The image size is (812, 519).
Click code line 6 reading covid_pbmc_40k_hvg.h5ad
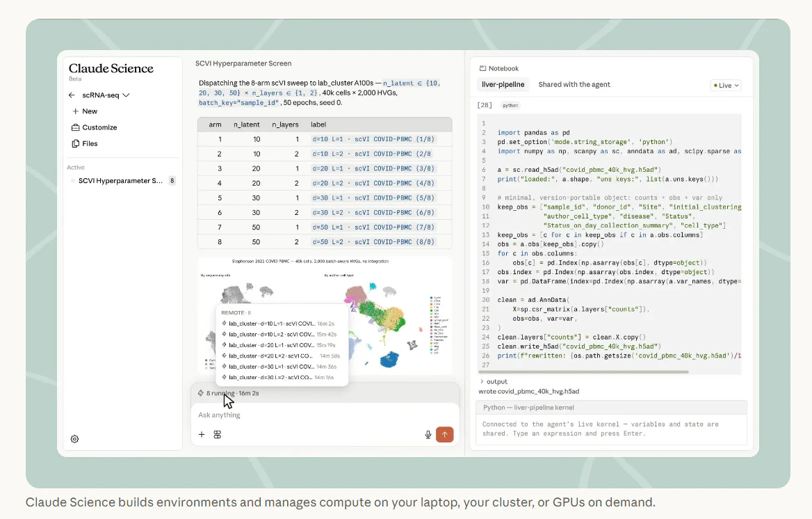(579, 170)
